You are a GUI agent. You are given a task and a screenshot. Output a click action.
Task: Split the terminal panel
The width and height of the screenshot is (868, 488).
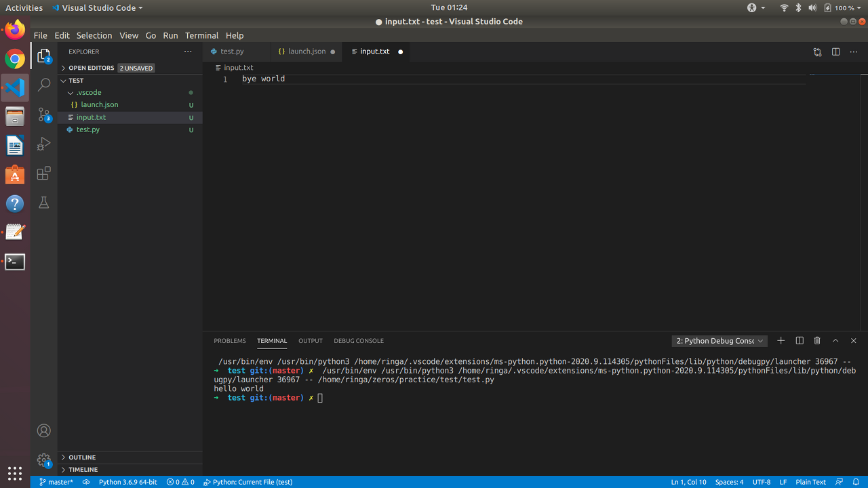(x=800, y=341)
